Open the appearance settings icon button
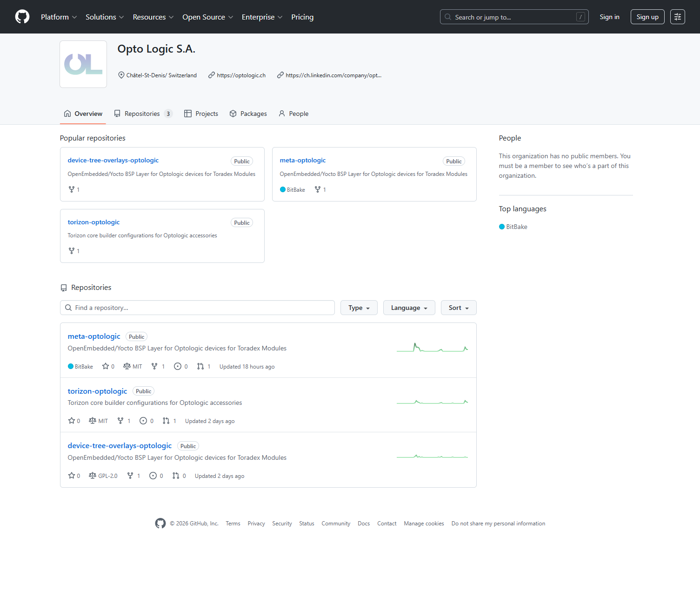Viewport: 700px width, 591px height. [678, 17]
